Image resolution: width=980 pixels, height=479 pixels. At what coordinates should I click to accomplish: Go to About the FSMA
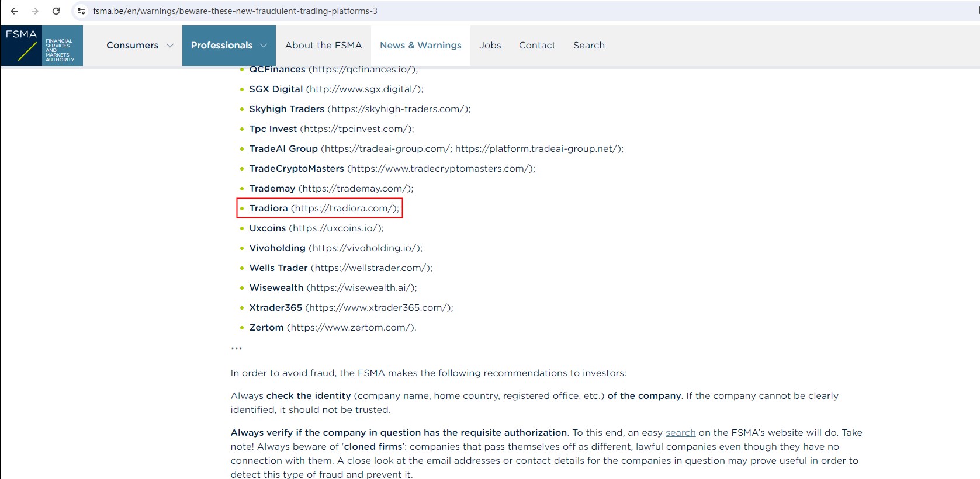323,46
